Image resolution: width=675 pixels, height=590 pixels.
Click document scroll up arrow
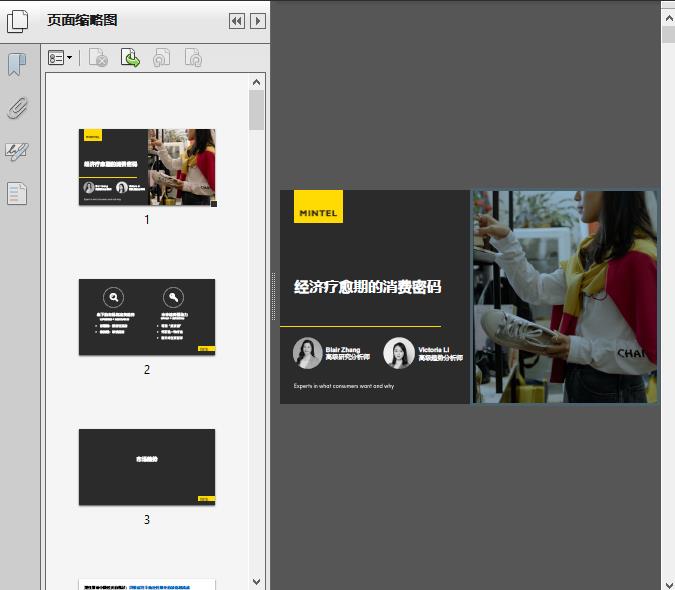tap(669, 19)
